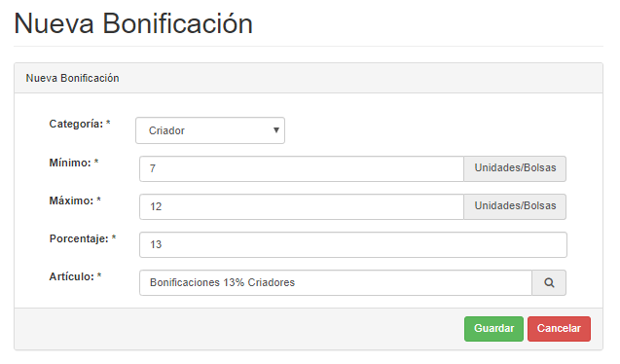Screen dimensions: 620x364
Task: Click the large Nueva Bonificación page heading
Action: [x=133, y=23]
